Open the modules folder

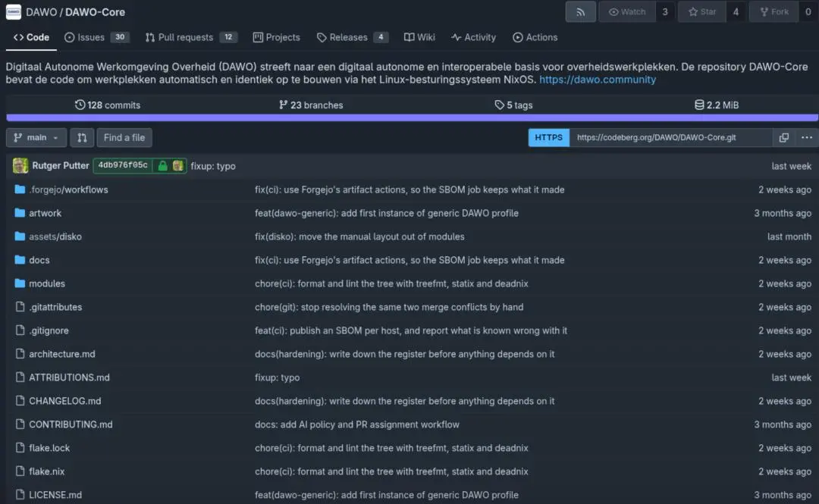click(x=47, y=283)
